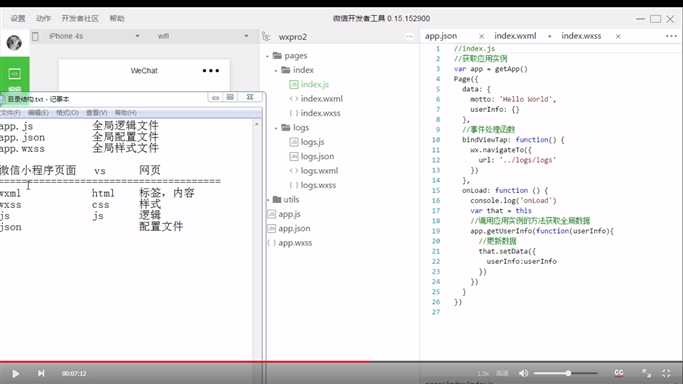This screenshot has height=384, width=683.
Task: Adjust the volume slider
Action: click(565, 373)
